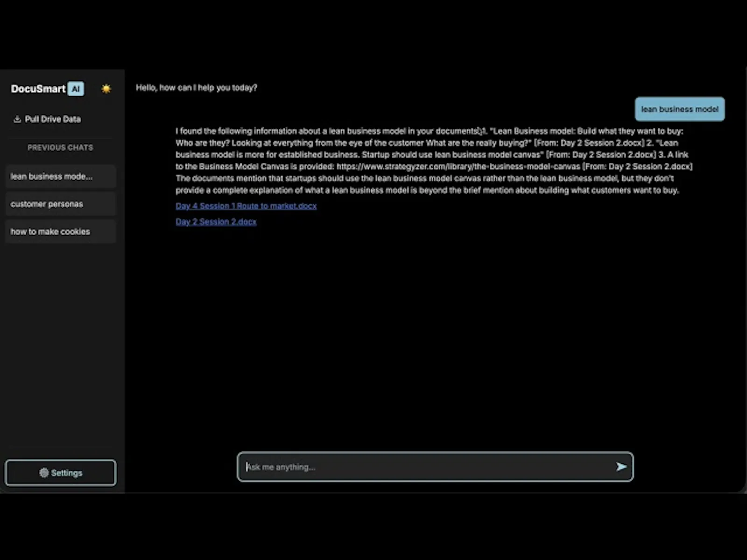Open the 'lean business mode...' previous chat
Image resolution: width=747 pixels, height=560 pixels.
pyautogui.click(x=61, y=176)
